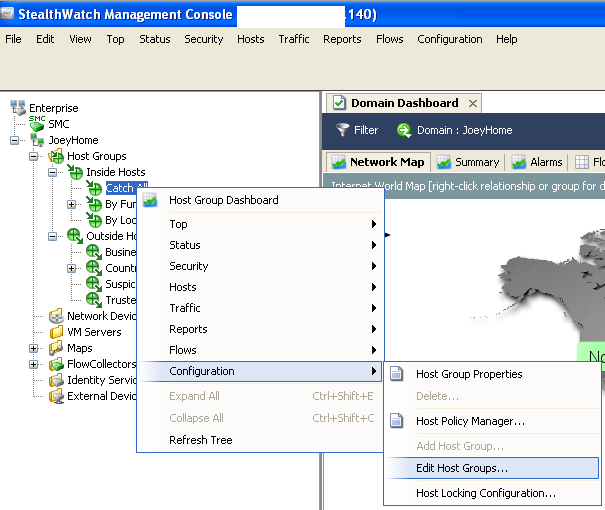605x510 pixels.
Task: Select Edit Host Groups menu entry
Action: (x=461, y=468)
